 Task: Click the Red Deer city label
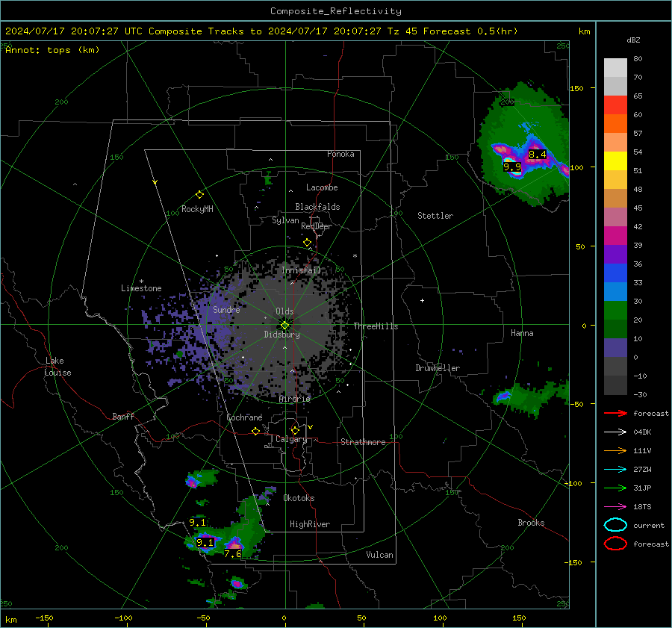(x=317, y=226)
